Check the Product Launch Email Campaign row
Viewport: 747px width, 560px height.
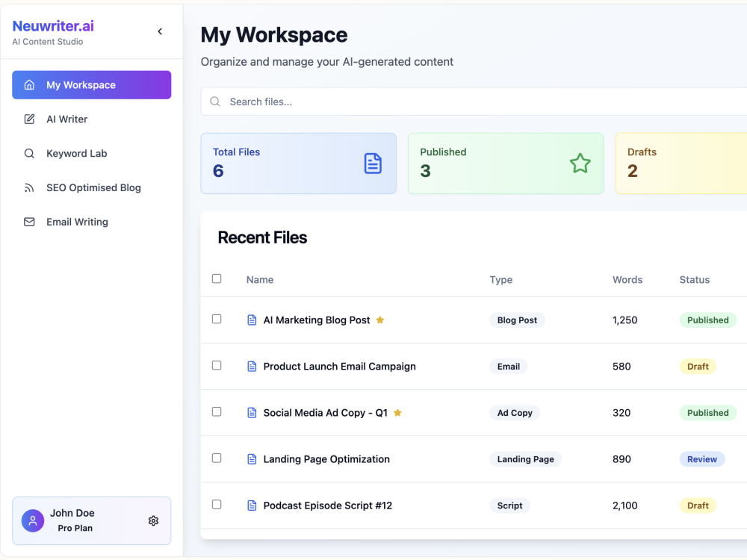point(217,365)
